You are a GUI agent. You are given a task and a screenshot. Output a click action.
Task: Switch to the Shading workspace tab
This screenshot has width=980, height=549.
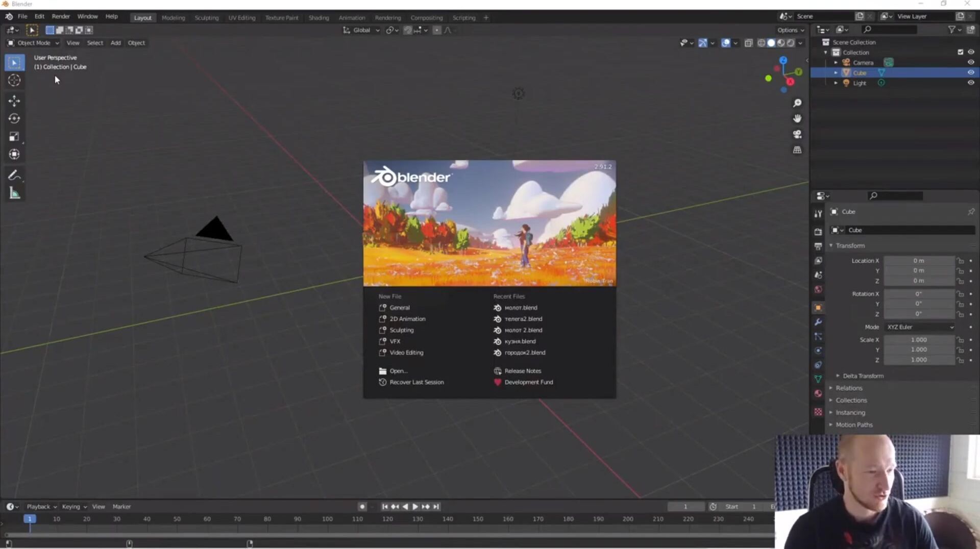click(x=318, y=18)
